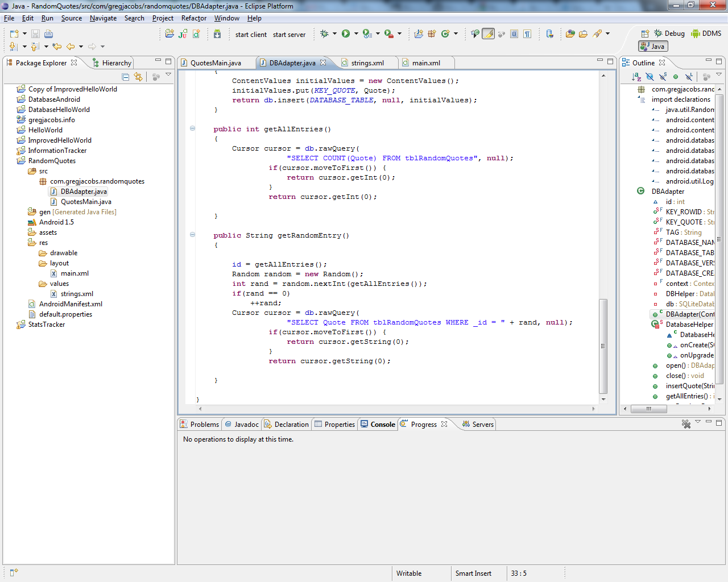Click the Print icon in toolbar
This screenshot has width=728, height=582.
[49, 34]
